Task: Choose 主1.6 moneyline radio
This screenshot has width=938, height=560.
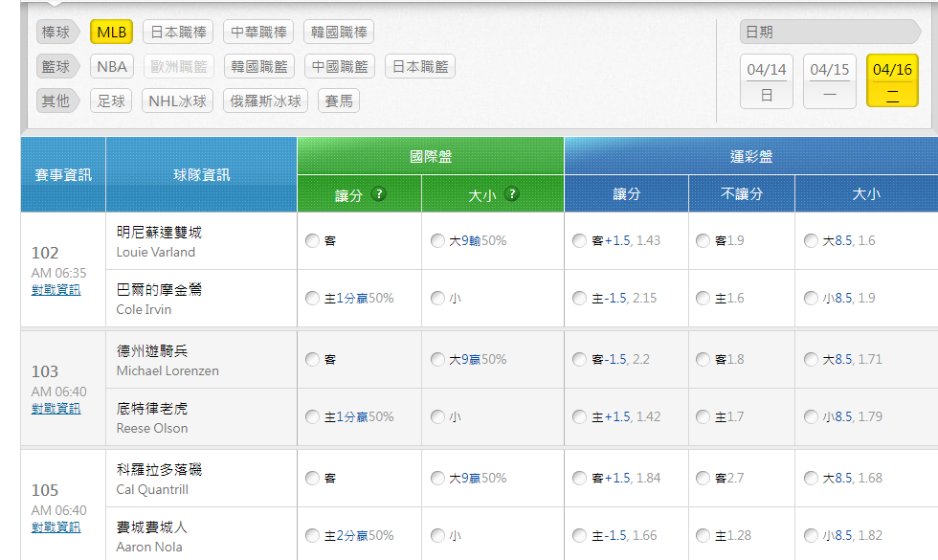Action: [x=703, y=298]
